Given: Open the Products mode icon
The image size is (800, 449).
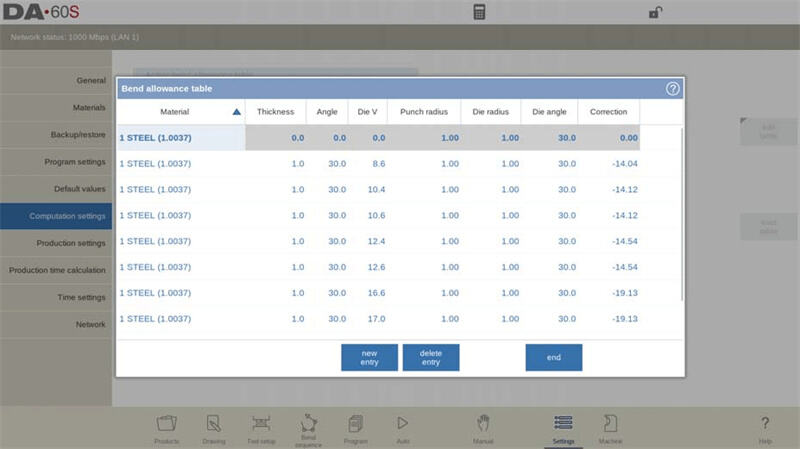Looking at the screenshot, I should coord(167,427).
